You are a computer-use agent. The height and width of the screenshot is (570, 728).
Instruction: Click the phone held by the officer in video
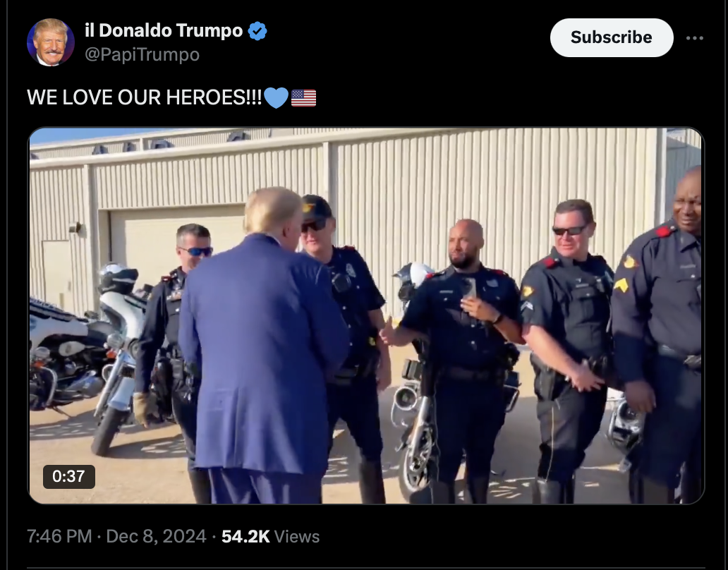tap(469, 288)
